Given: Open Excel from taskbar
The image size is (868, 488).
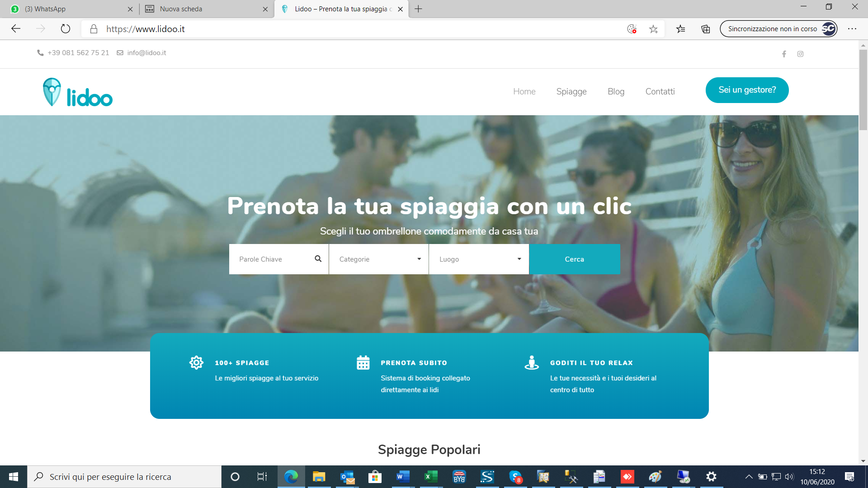Looking at the screenshot, I should pos(431,477).
